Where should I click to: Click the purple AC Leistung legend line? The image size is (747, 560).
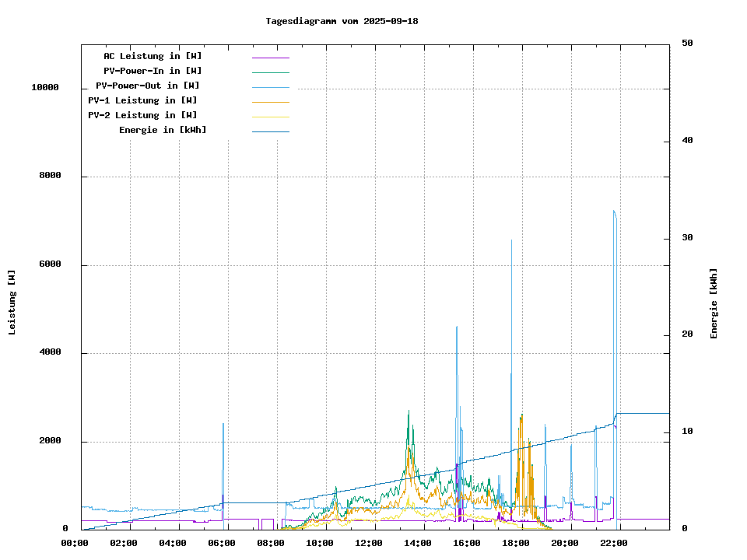pos(270,58)
